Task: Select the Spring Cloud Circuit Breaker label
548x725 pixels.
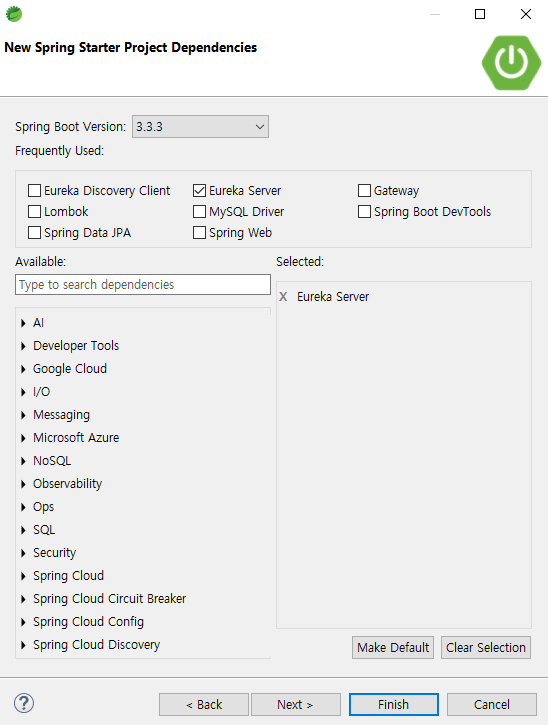Action: point(110,599)
